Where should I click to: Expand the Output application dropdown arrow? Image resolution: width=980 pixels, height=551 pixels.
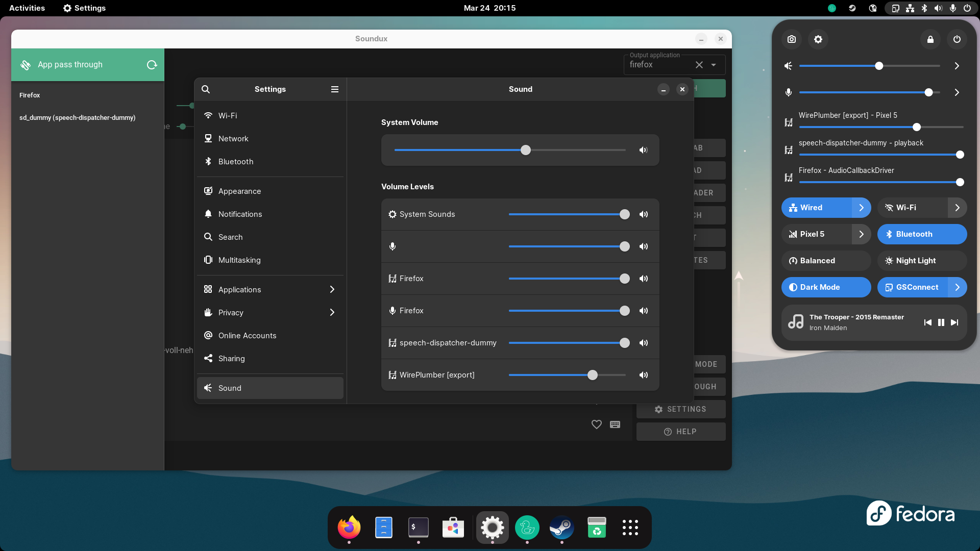[714, 65]
